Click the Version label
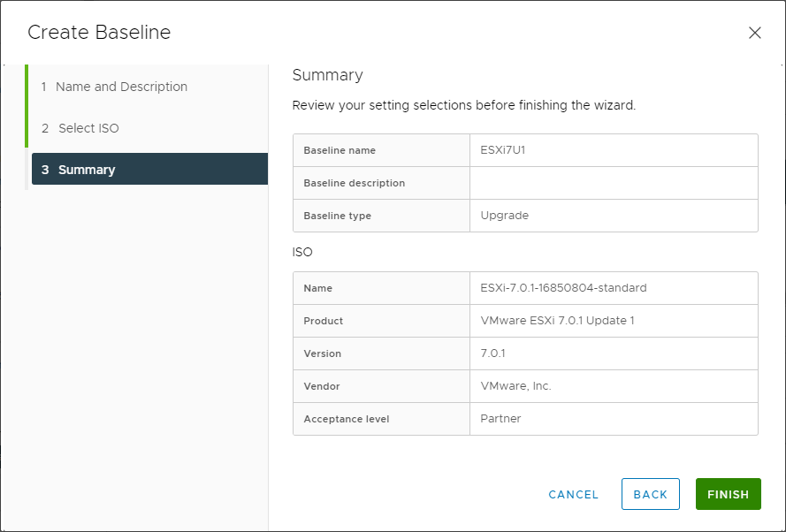Viewport: 786px width, 532px height. tap(323, 353)
